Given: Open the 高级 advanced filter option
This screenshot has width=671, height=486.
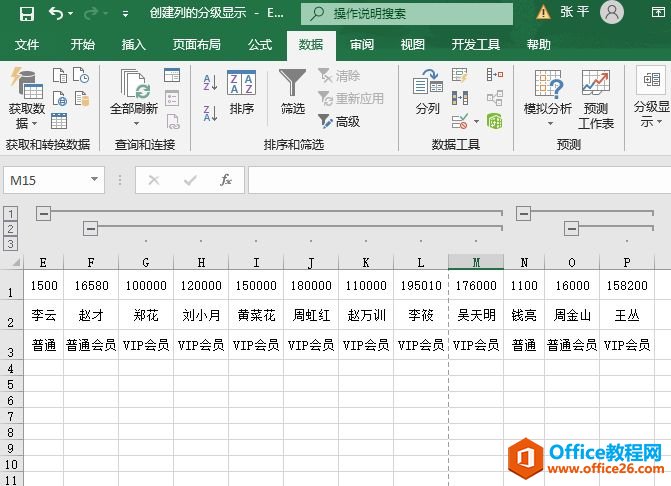Looking at the screenshot, I should pos(339,121).
